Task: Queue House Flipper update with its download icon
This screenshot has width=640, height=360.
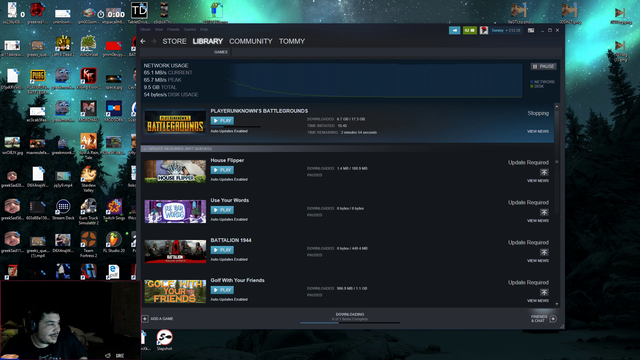Action: click(x=544, y=172)
